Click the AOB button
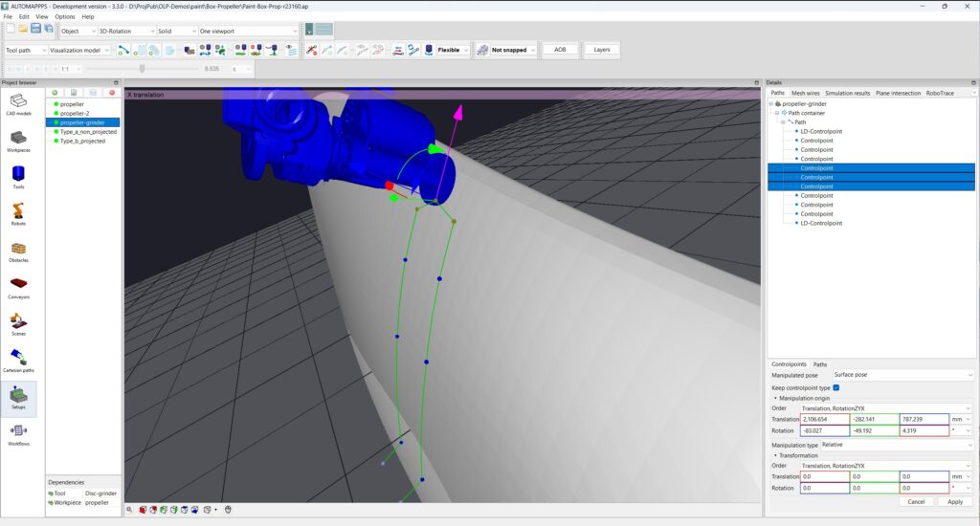Image resolution: width=980 pixels, height=526 pixels. [x=560, y=50]
